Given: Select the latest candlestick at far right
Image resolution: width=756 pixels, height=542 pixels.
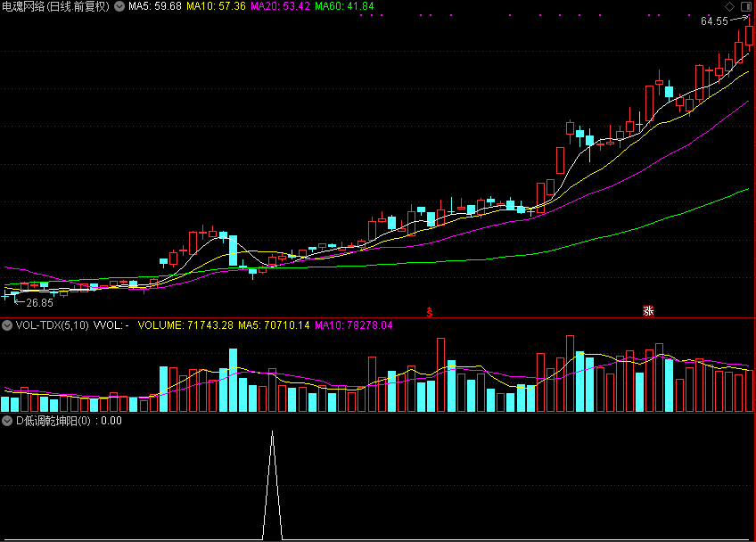Looking at the screenshot, I should pos(749,34).
